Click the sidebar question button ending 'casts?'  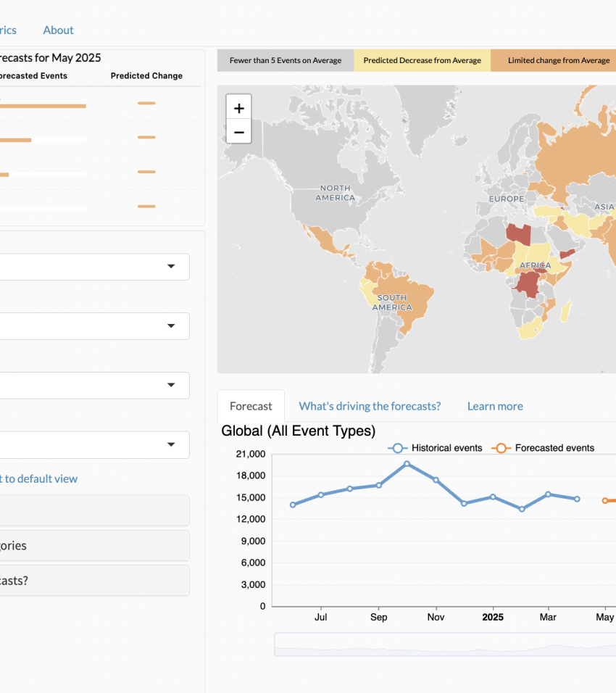(94, 580)
